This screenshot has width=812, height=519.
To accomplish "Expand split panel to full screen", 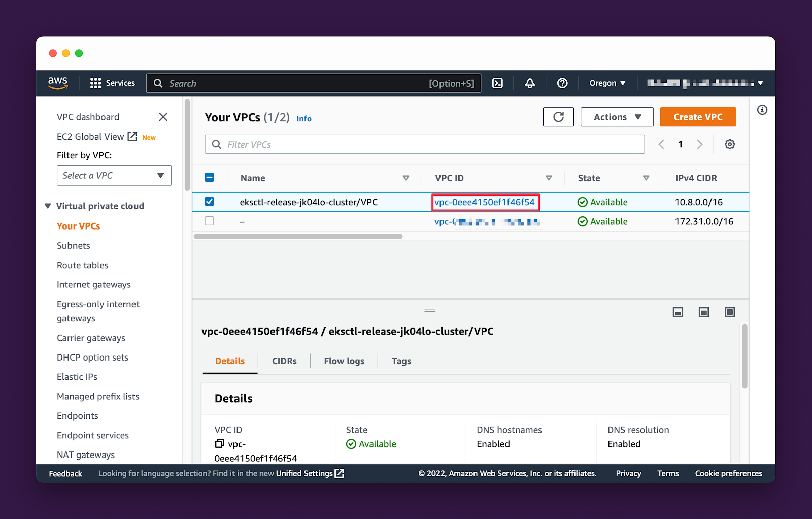I will pyautogui.click(x=730, y=312).
